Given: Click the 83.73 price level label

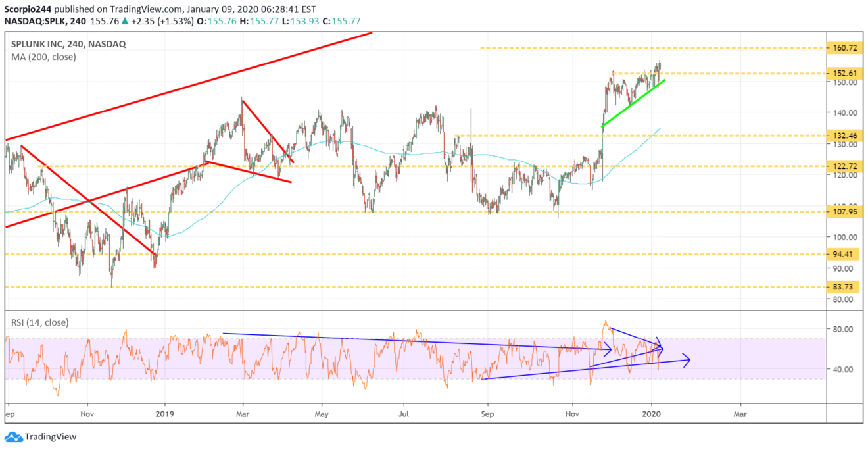Looking at the screenshot, I should 844,287.
